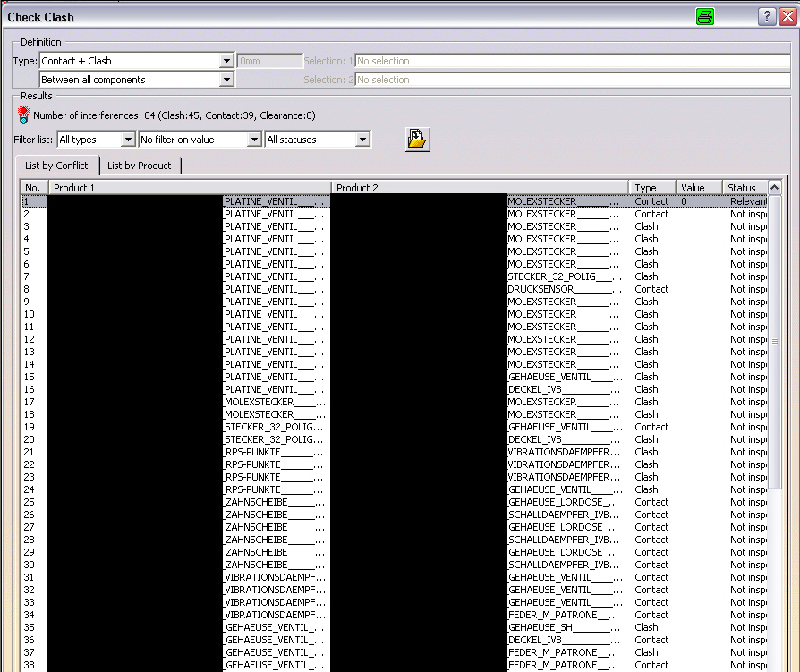
Task: Switch to the List by Product tab
Action: coord(140,166)
